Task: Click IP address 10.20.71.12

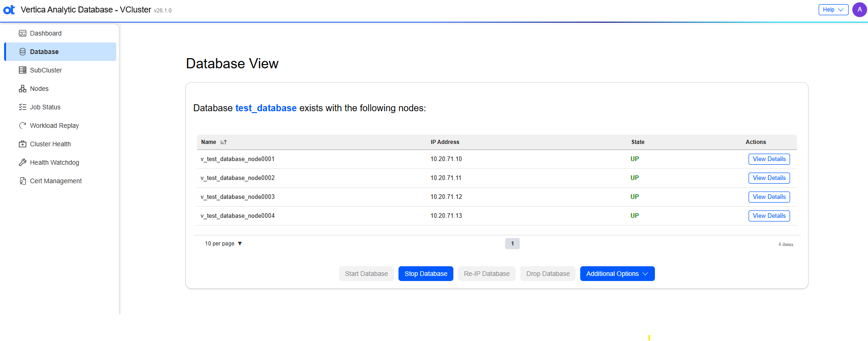Action: 446,197
